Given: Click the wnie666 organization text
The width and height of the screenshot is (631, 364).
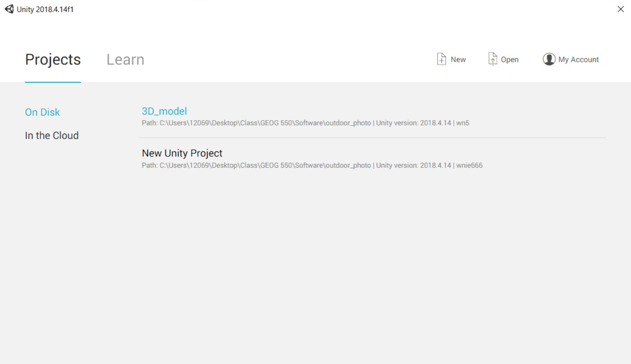Looking at the screenshot, I should pos(469,165).
